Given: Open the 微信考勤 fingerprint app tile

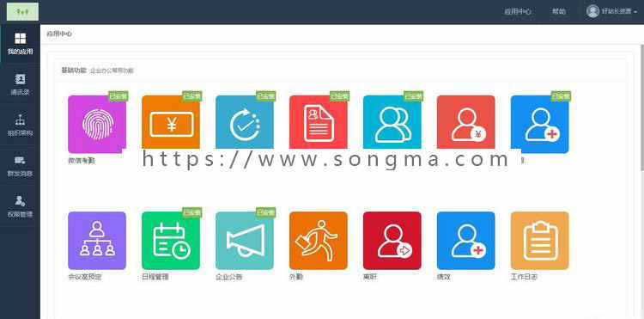Looking at the screenshot, I should [97, 124].
